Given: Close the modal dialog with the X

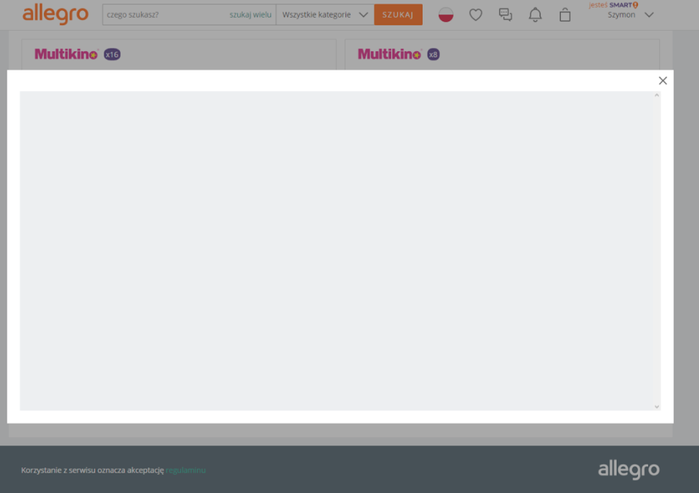Looking at the screenshot, I should [662, 81].
